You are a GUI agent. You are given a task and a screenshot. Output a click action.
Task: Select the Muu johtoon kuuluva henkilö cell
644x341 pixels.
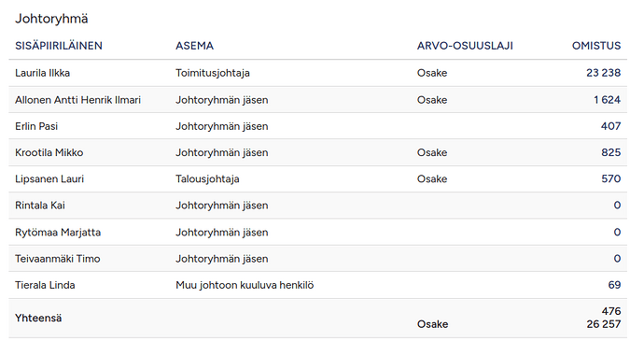(x=245, y=285)
